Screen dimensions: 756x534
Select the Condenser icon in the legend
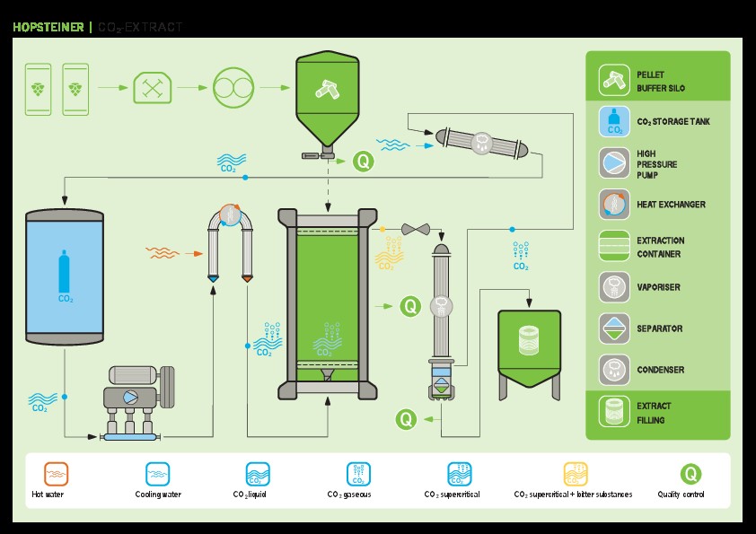point(614,368)
